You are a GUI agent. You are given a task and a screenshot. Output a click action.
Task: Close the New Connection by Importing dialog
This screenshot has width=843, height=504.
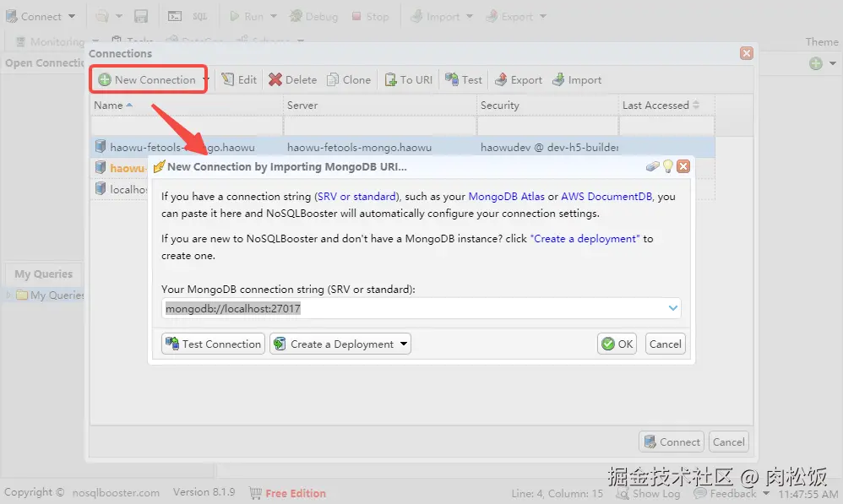[683, 166]
